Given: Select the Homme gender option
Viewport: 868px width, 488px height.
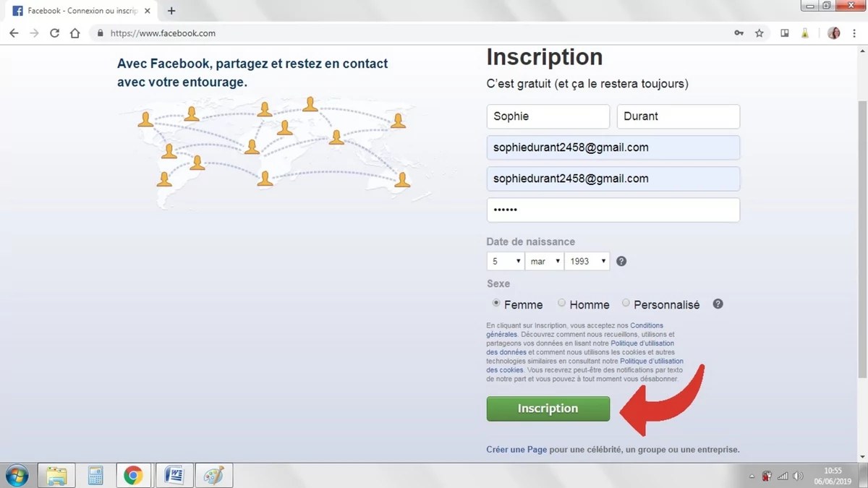Looking at the screenshot, I should click(561, 303).
